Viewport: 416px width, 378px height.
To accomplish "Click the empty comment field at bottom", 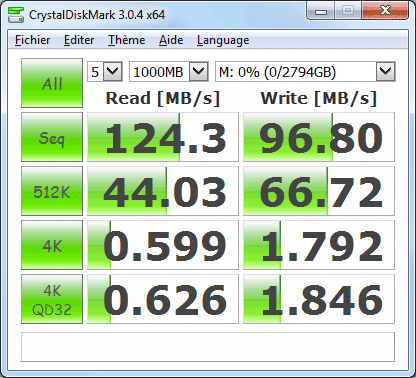I will (208, 347).
